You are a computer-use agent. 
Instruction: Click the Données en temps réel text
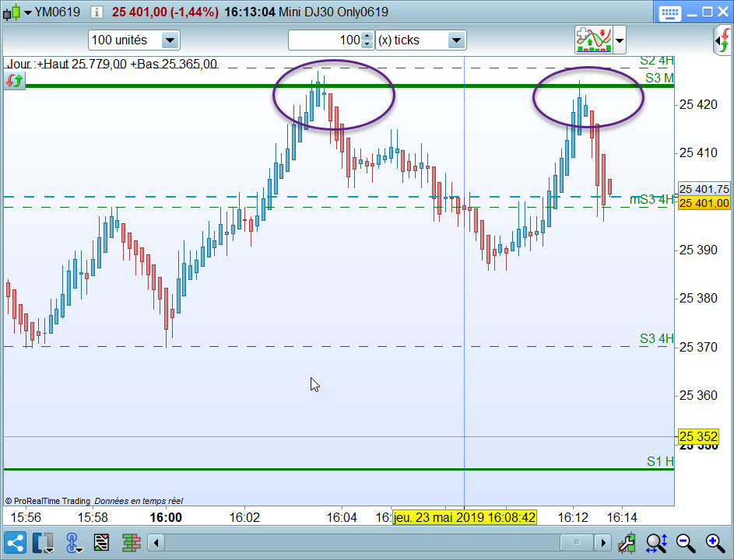[139, 501]
